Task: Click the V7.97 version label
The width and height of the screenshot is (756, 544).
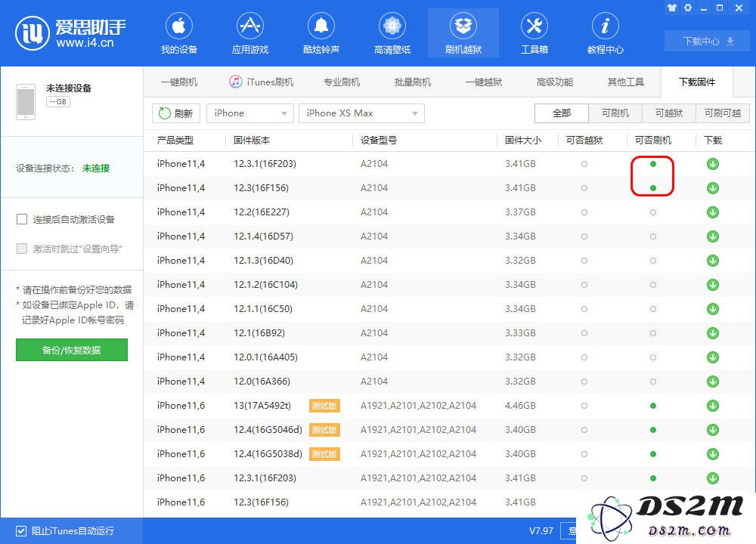Action: pos(541,531)
